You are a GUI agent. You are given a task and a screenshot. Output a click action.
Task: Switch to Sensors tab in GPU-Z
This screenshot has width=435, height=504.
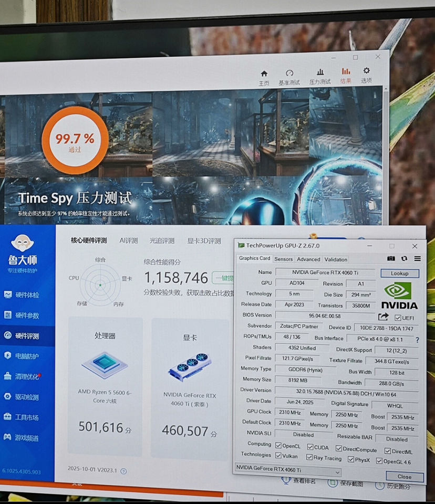284,259
